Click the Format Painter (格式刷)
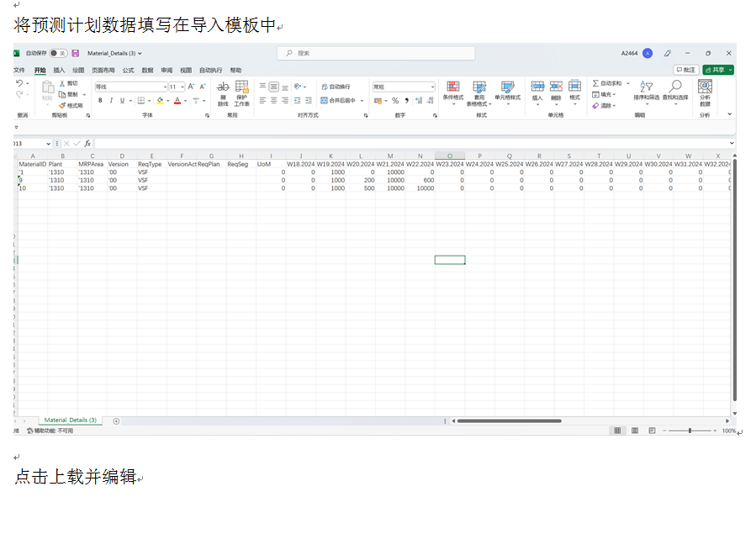 71,105
